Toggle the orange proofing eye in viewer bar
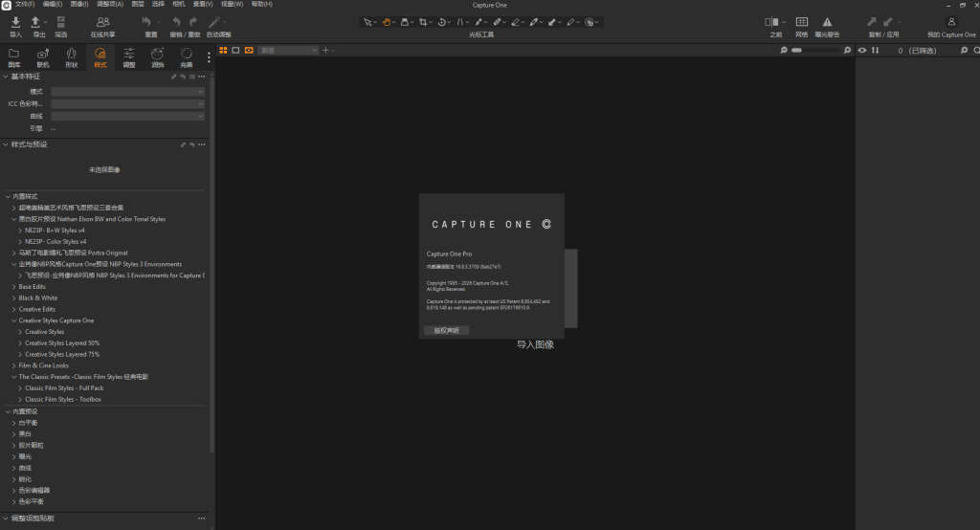Screen dimensions: 980x530 click(x=249, y=50)
